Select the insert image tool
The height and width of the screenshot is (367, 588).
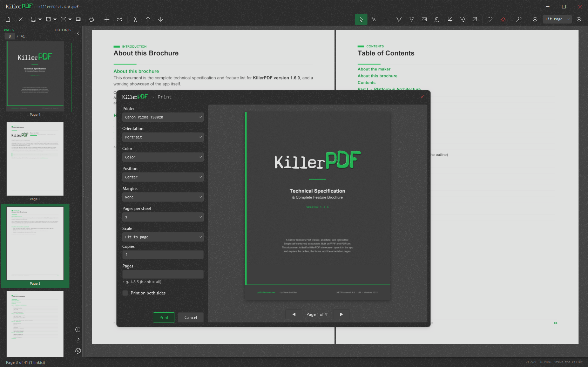[424, 19]
